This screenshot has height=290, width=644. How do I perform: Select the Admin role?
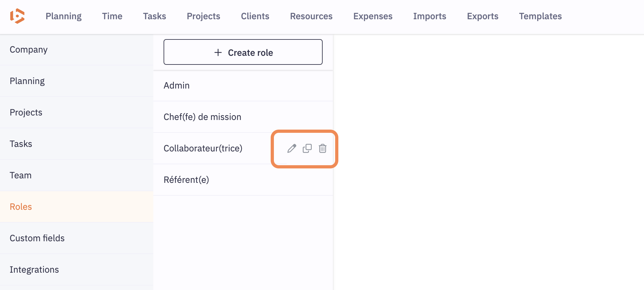(x=177, y=86)
